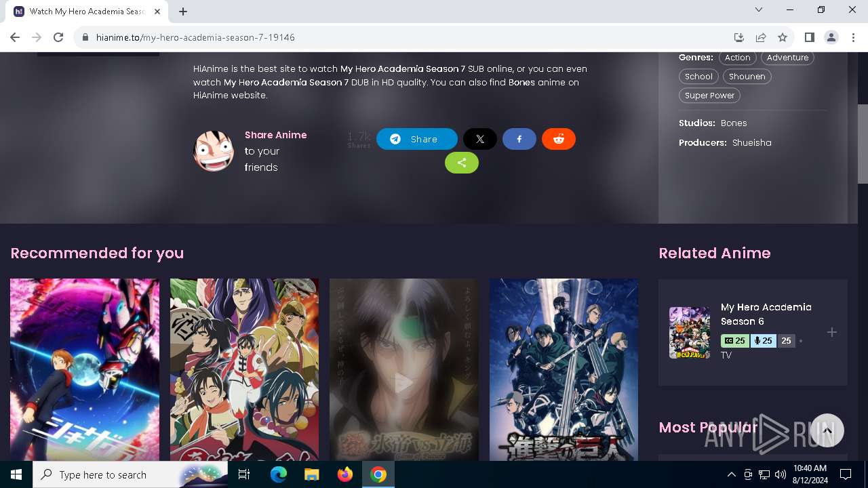Click the Recommended for you heading
Viewport: 868px width, 488px height.
(x=97, y=253)
